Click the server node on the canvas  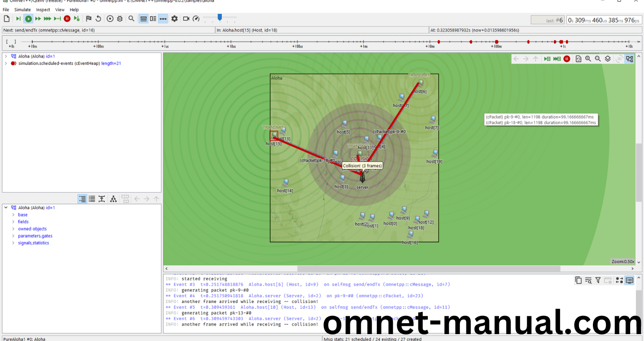362,177
